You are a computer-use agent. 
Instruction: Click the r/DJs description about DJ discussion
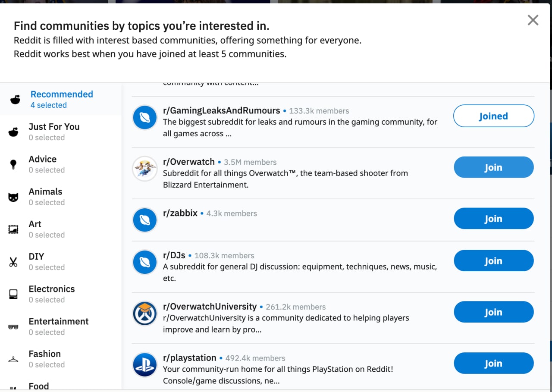tap(300, 273)
